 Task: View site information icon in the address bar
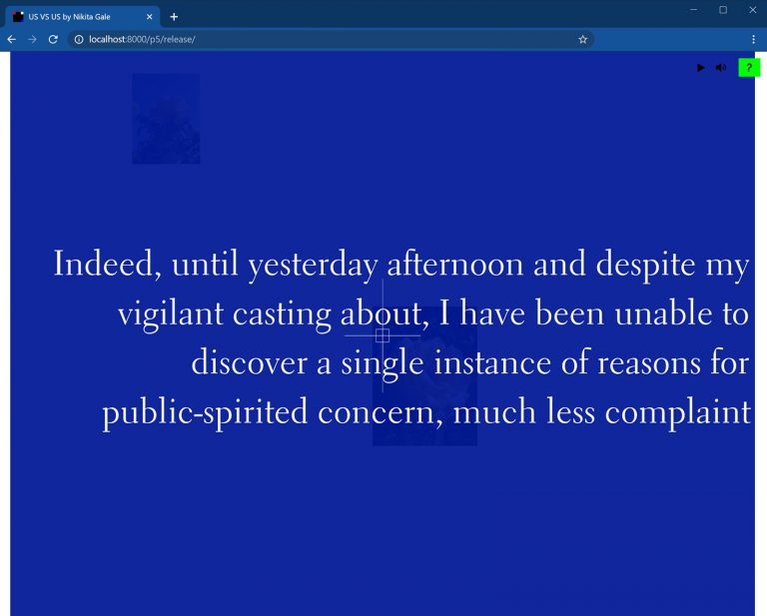click(79, 39)
